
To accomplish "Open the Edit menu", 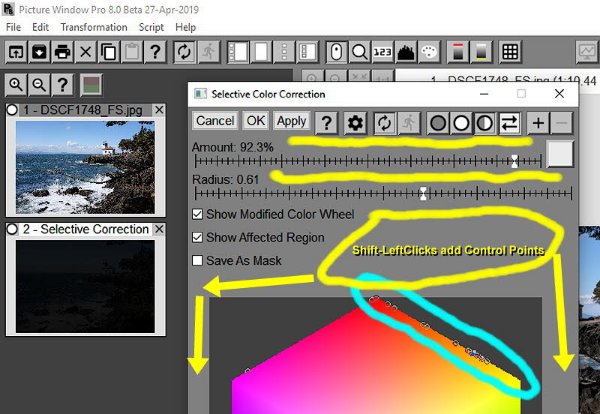I will click(40, 27).
